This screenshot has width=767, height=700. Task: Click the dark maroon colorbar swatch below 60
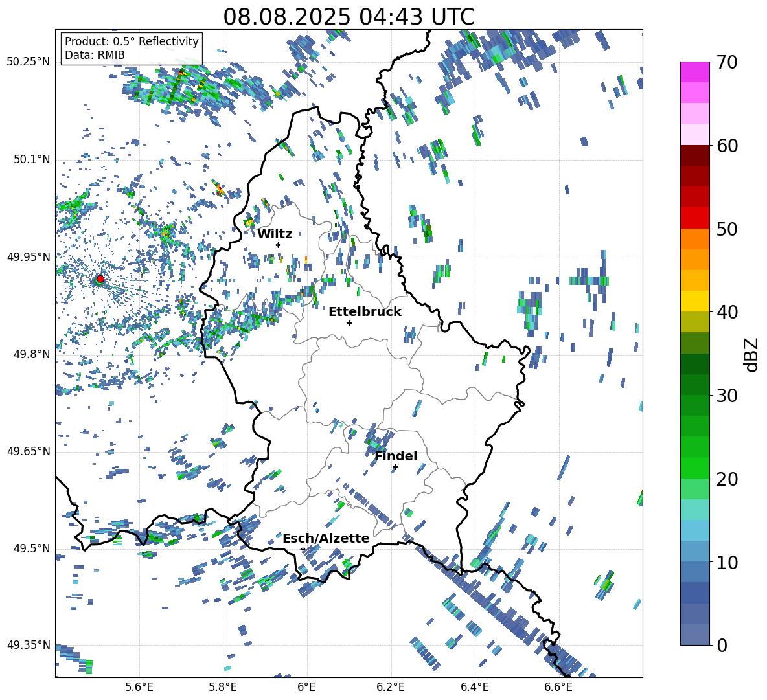pyautogui.click(x=694, y=155)
